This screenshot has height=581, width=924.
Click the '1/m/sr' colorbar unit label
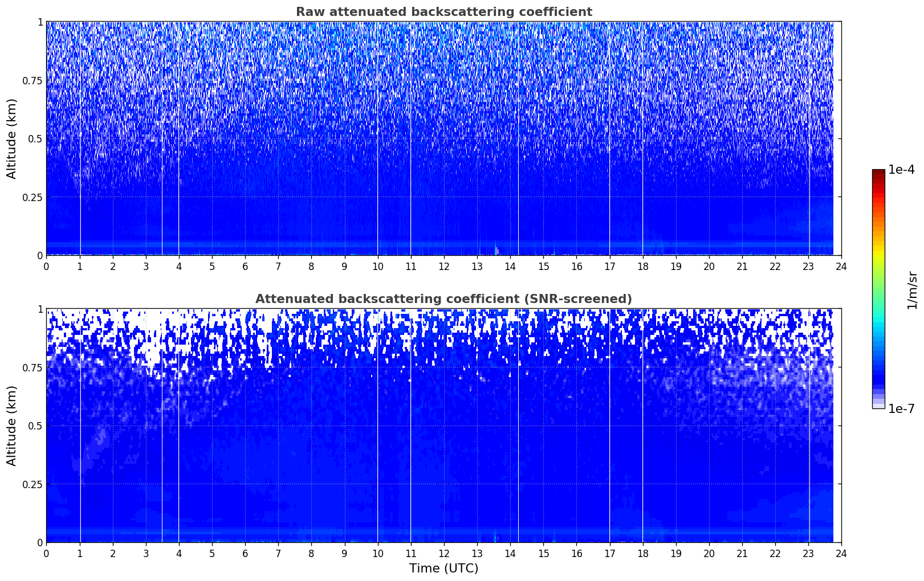coord(912,289)
